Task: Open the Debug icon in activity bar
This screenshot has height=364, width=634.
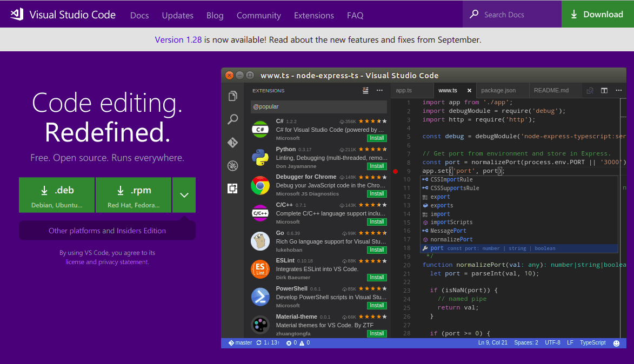Action: click(232, 166)
